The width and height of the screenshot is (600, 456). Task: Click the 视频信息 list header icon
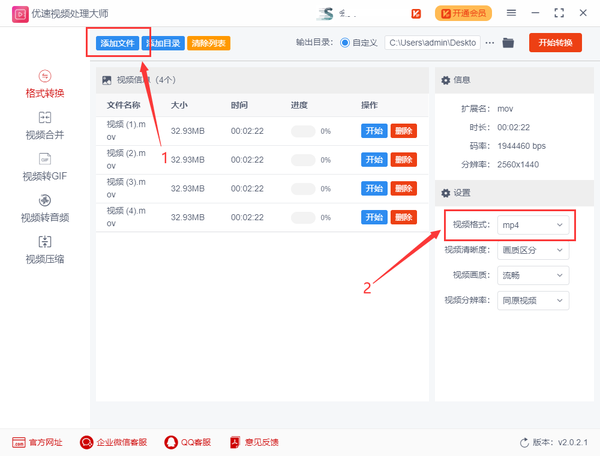click(107, 80)
